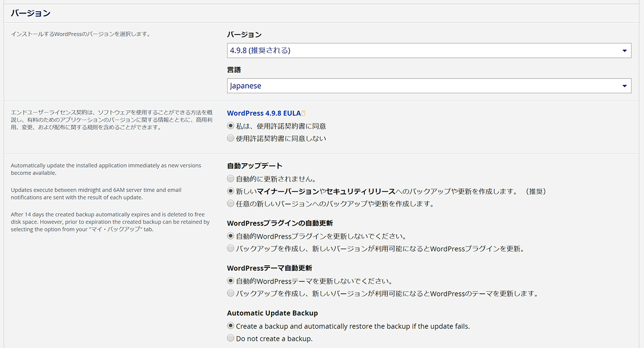
Task: Select 任意の新しいバージョン update option
Action: [231, 204]
